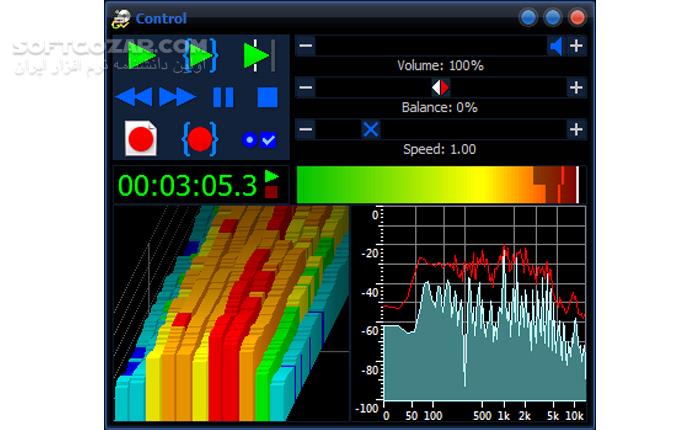
Task: Click the blue X speed slider handle
Action: point(371,129)
